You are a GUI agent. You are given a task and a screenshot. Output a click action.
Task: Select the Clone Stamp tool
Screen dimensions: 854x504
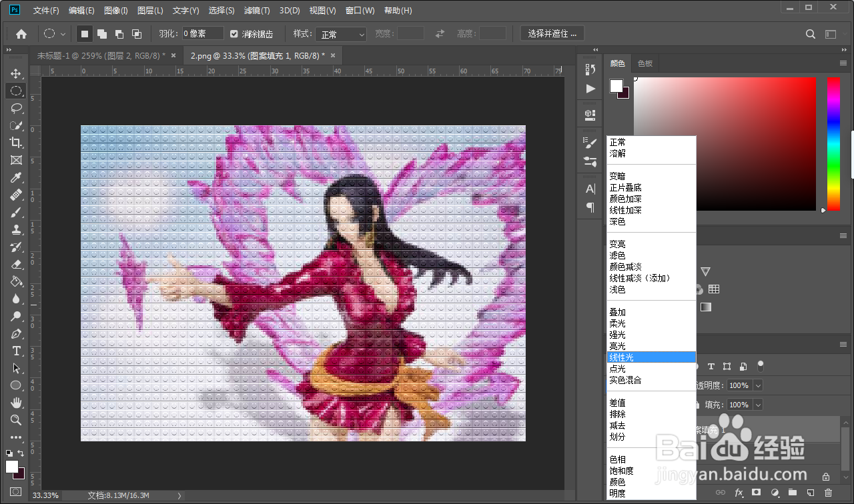coord(16,229)
